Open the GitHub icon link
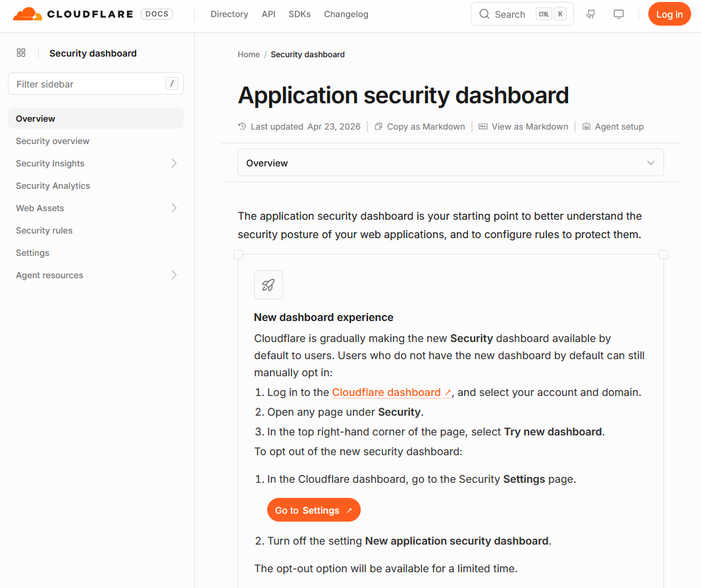Image resolution: width=701 pixels, height=588 pixels. (590, 14)
